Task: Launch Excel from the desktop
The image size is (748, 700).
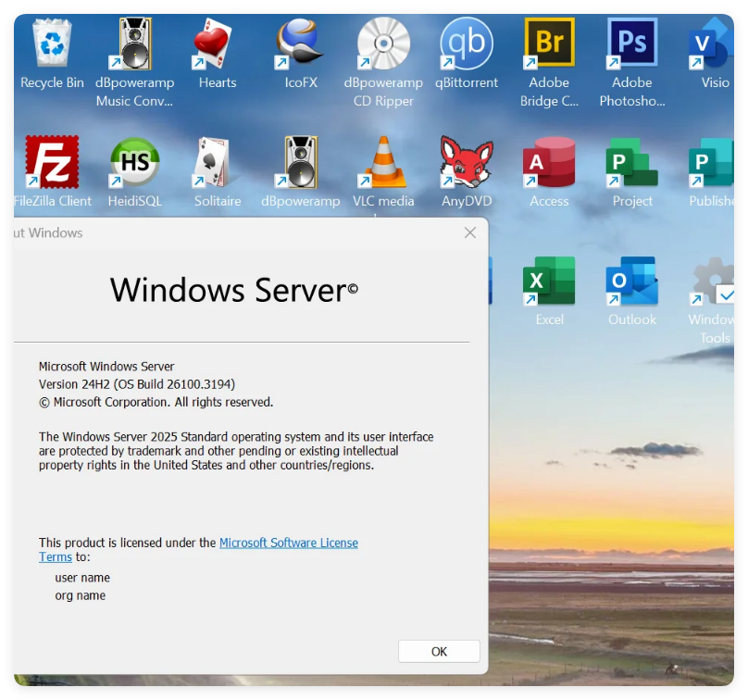Action: [x=549, y=281]
